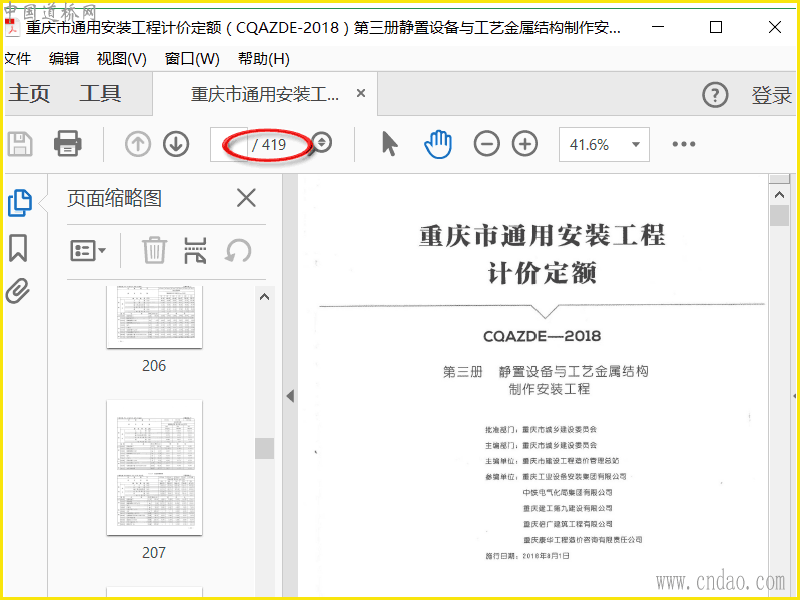Open the 编辑 menu
The height and width of the screenshot is (600, 800).
coord(64,59)
